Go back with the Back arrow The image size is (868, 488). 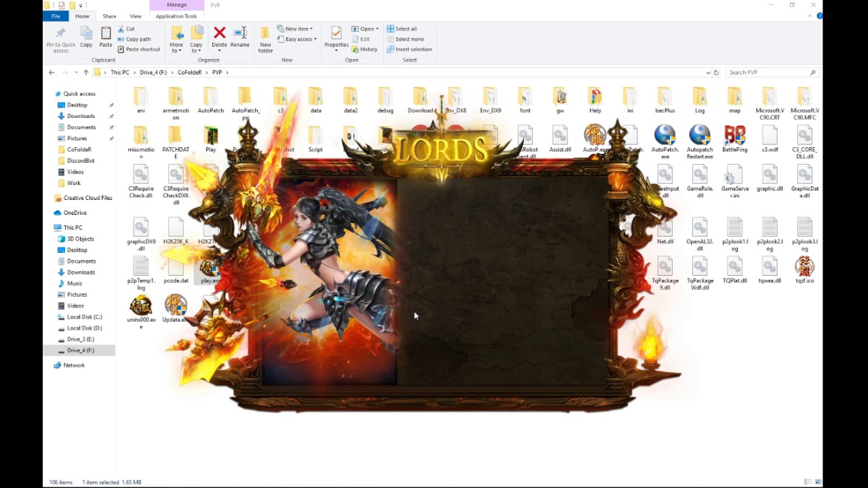(52, 73)
